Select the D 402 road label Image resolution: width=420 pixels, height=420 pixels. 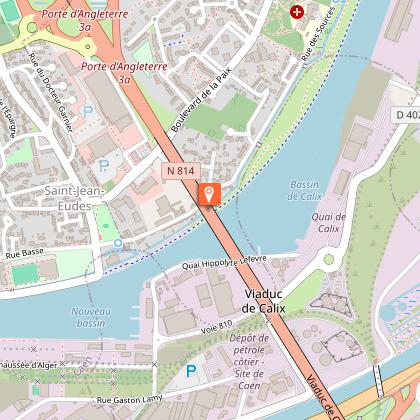click(x=406, y=115)
